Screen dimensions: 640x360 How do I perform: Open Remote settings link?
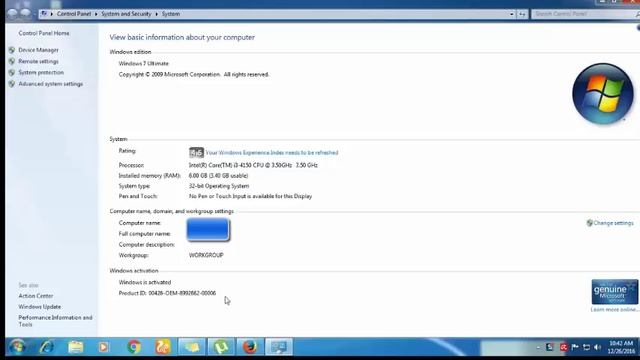38,61
